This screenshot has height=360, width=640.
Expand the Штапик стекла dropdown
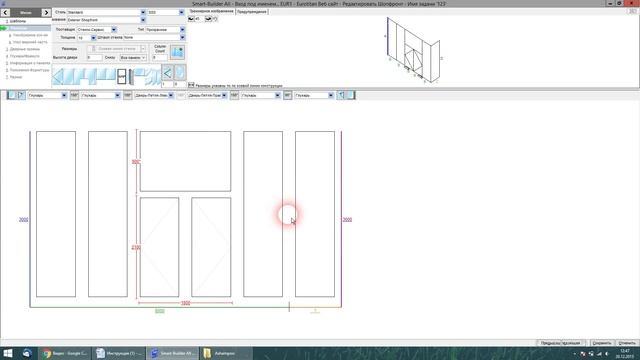[x=182, y=37]
